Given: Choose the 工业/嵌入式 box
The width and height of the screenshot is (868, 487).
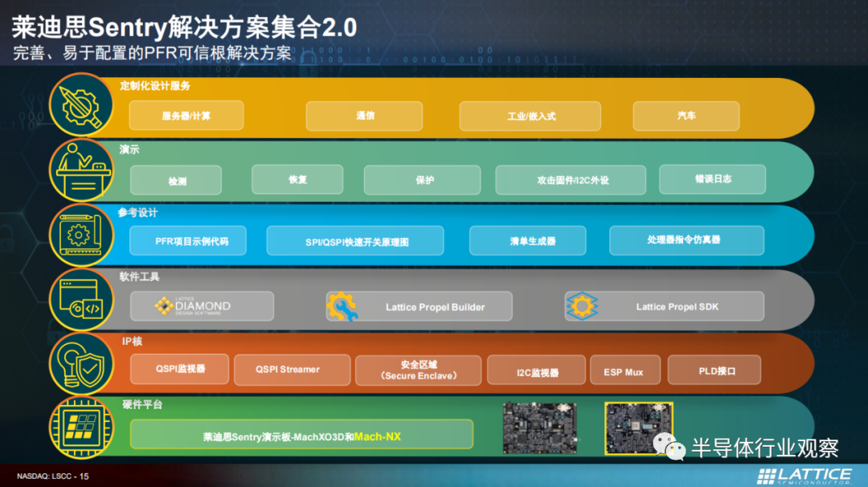Looking at the screenshot, I should click(x=530, y=116).
